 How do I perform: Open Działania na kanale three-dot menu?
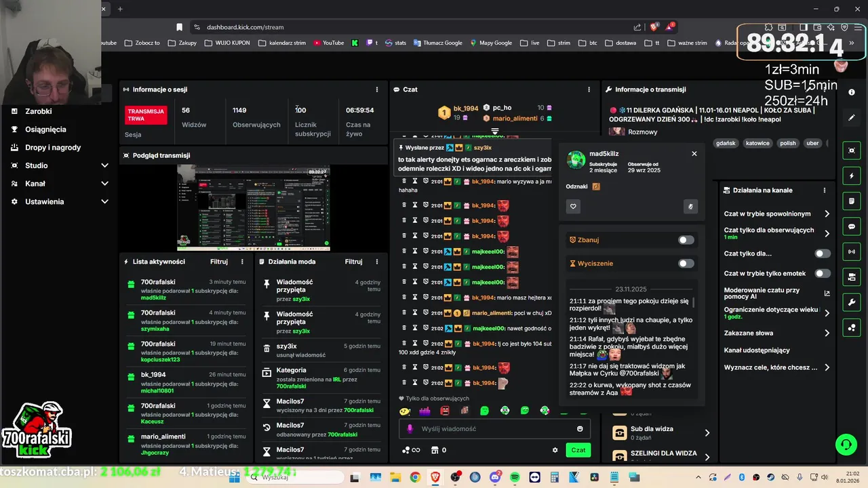[825, 190]
